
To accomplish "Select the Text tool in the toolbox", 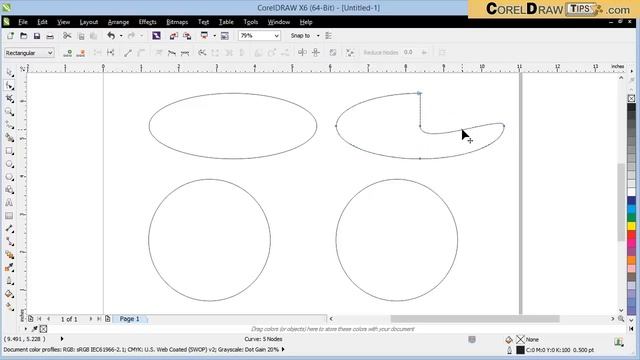I will click(x=9, y=203).
